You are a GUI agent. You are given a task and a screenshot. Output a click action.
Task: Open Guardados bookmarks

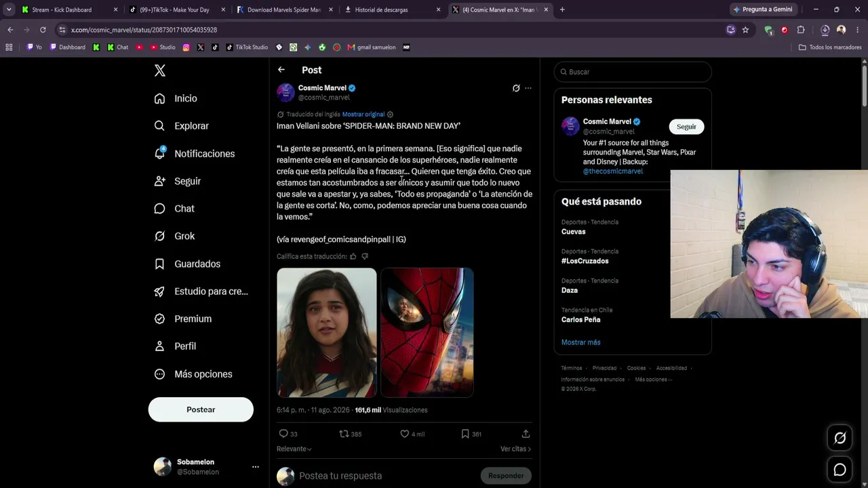[187, 264]
